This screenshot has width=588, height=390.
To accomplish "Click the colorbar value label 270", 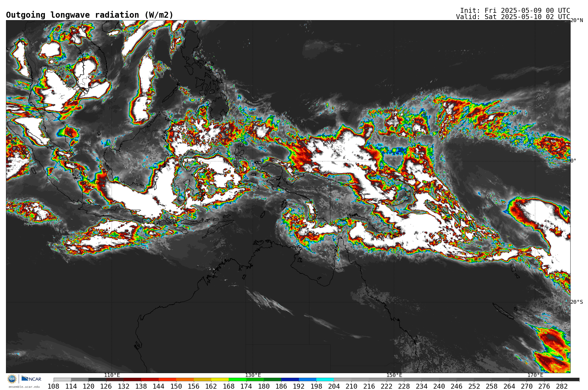I will (x=526, y=386).
